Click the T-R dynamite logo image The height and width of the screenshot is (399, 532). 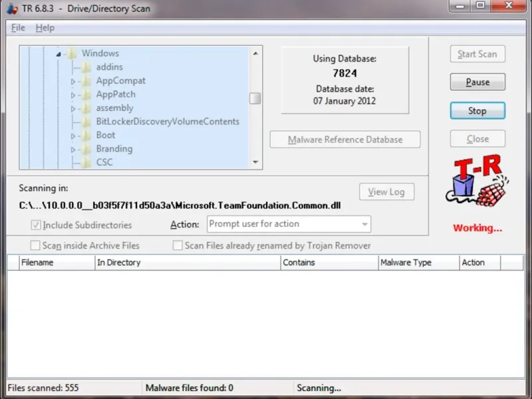point(477,181)
